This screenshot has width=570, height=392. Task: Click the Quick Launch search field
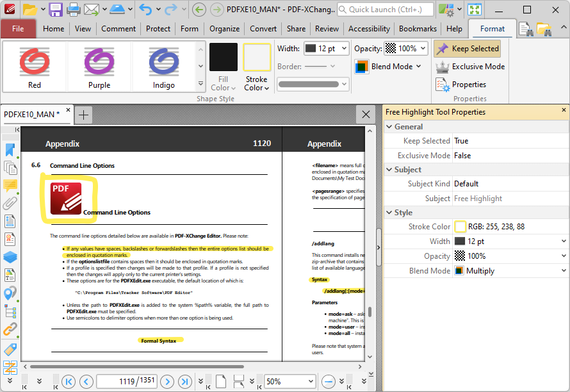coord(386,10)
